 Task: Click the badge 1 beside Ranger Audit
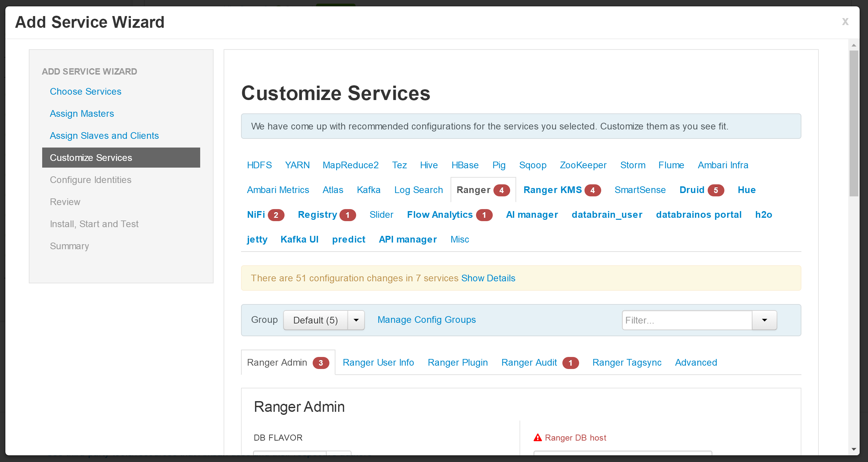(x=570, y=363)
